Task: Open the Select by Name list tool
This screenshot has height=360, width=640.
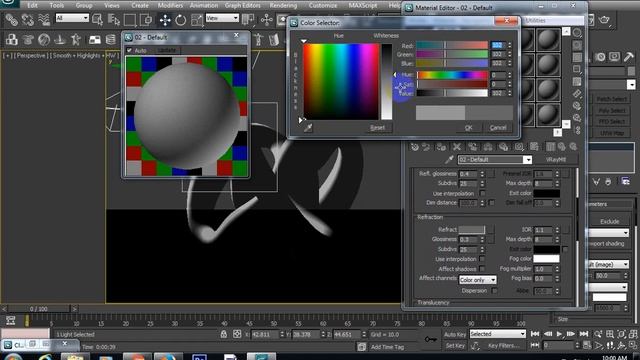Action: pos(114,19)
